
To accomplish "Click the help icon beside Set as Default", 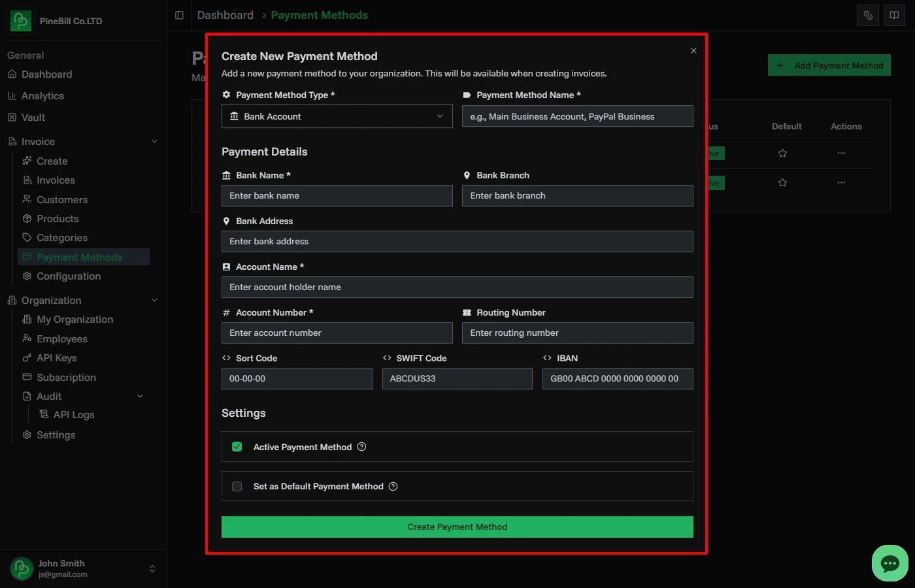I will [x=393, y=486].
